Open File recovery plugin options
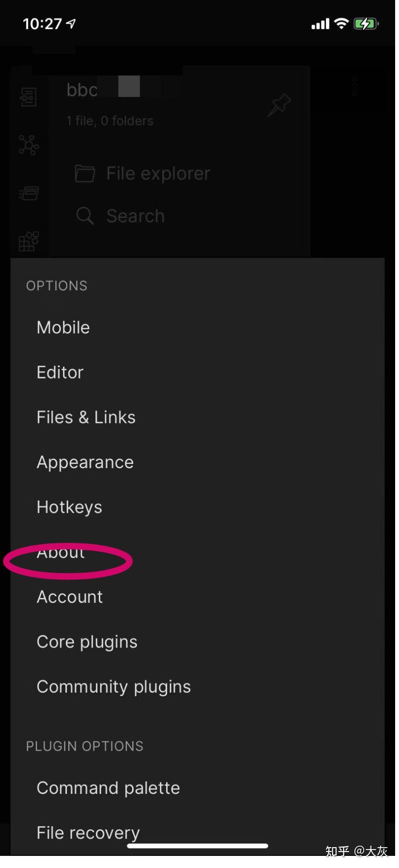 click(x=88, y=833)
